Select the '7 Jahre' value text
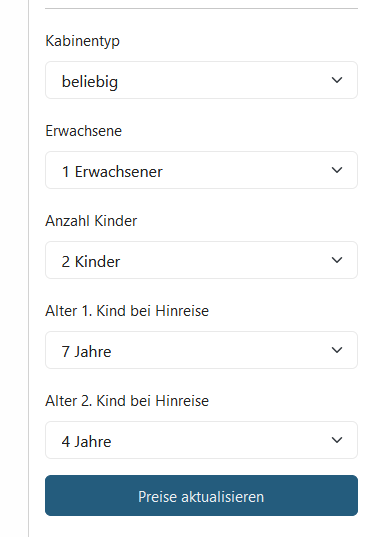This screenshot has width=377, height=537. pos(86,352)
